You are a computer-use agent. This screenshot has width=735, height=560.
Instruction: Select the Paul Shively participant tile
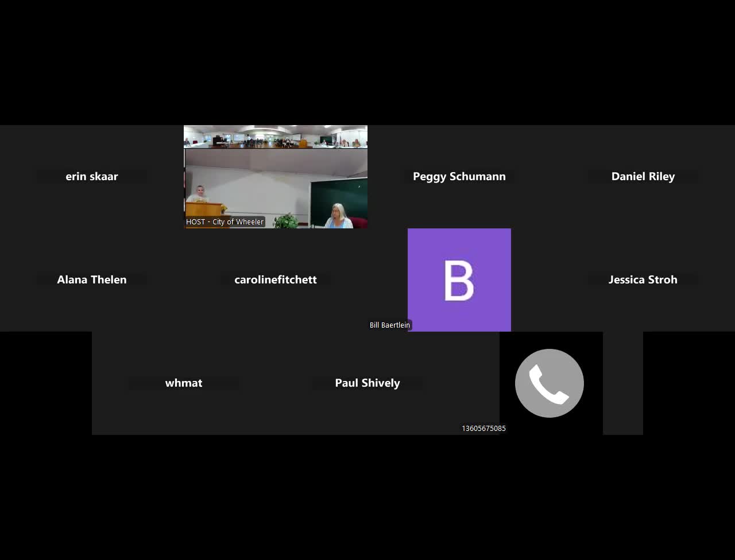click(x=367, y=383)
